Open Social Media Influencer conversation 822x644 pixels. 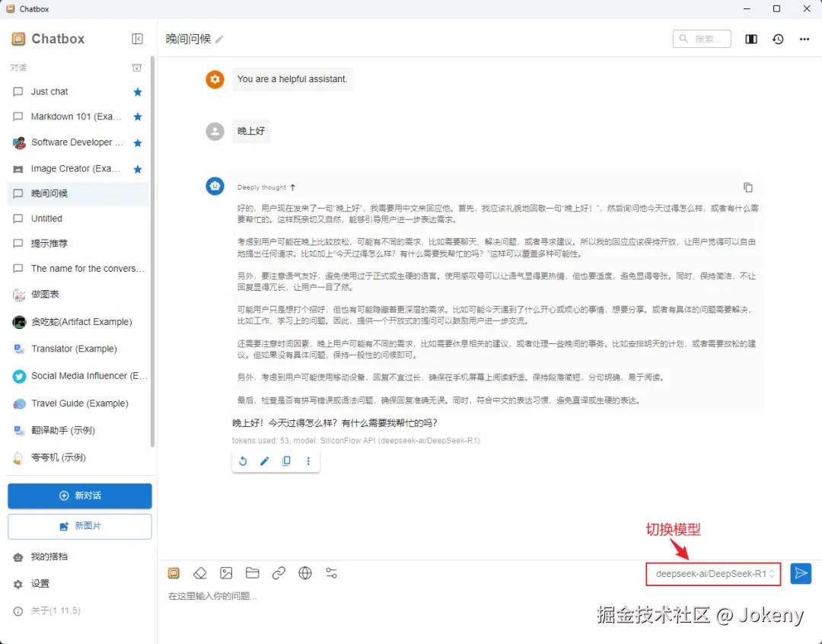tap(78, 376)
